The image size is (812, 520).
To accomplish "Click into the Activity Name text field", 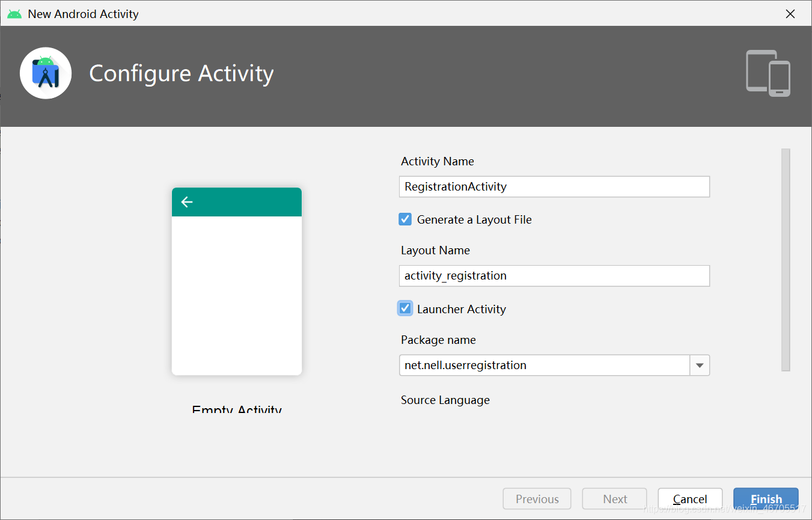I will [x=554, y=186].
